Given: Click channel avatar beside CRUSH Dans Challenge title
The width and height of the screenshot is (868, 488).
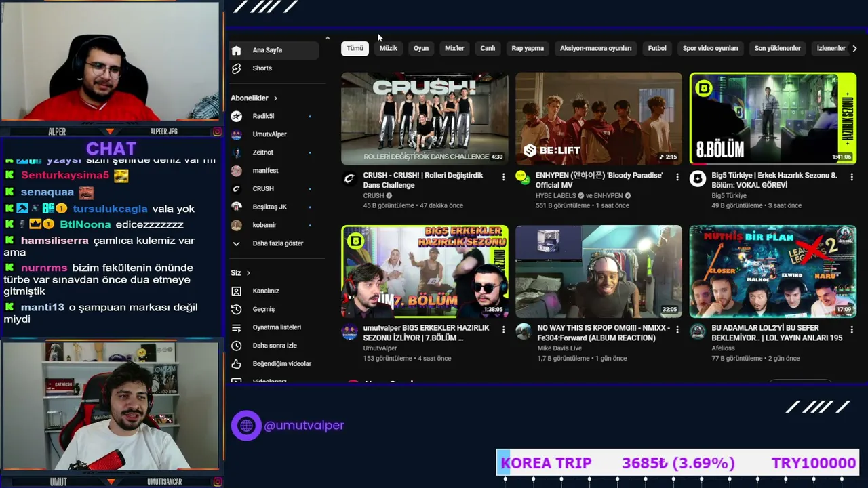Looking at the screenshot, I should pos(349,179).
